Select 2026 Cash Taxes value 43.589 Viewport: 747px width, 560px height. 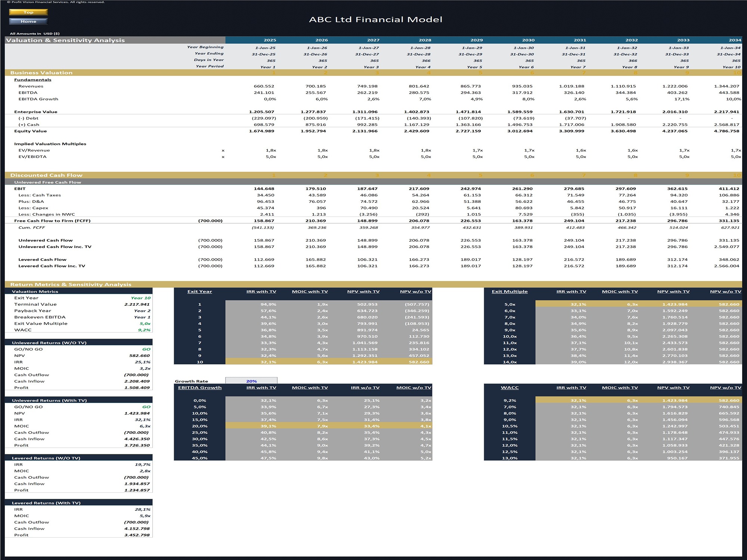[x=317, y=195]
